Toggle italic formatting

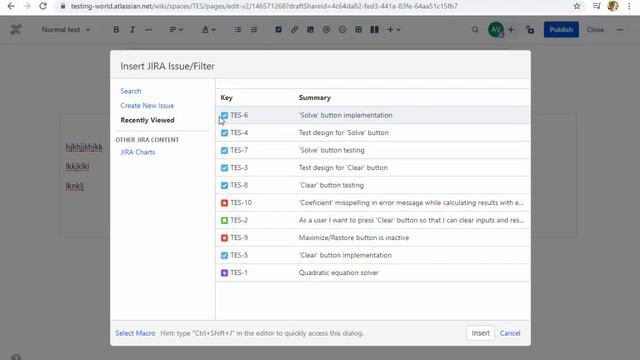pos(132,30)
